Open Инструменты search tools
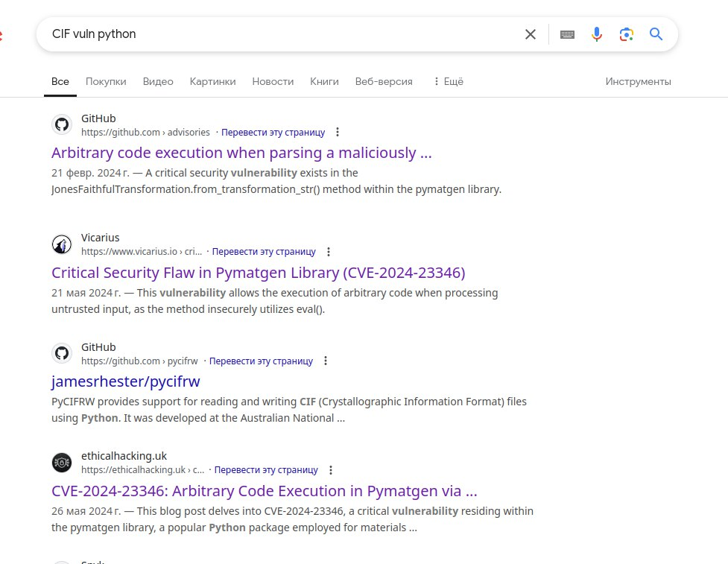Viewport: 728px width, 564px height. coord(638,81)
